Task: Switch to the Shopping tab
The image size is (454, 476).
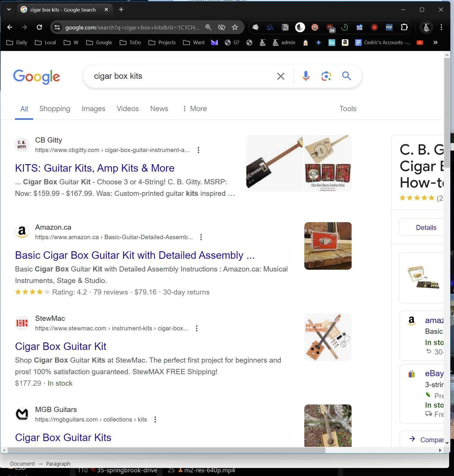Action: (55, 109)
